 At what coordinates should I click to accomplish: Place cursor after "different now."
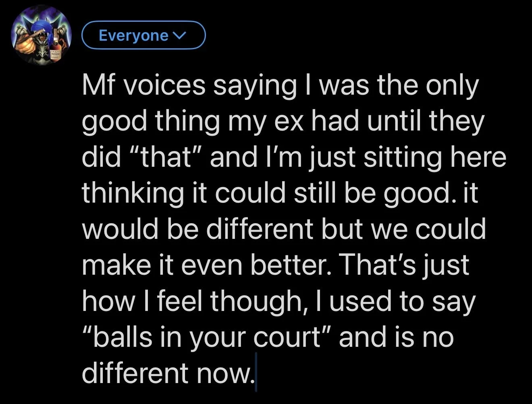[255, 373]
